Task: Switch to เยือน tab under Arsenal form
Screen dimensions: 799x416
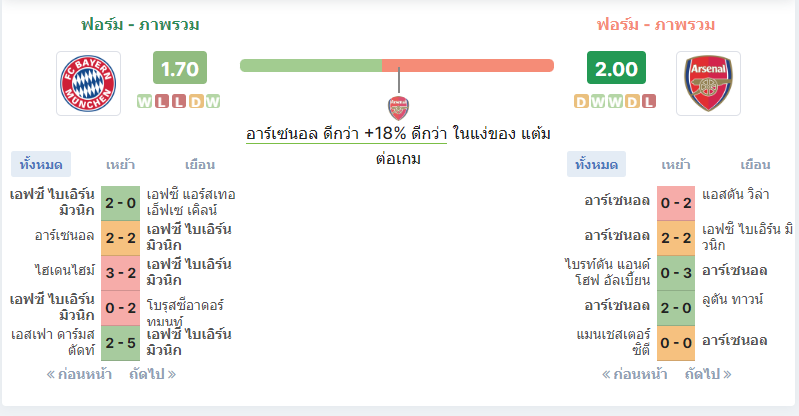Action: click(755, 165)
